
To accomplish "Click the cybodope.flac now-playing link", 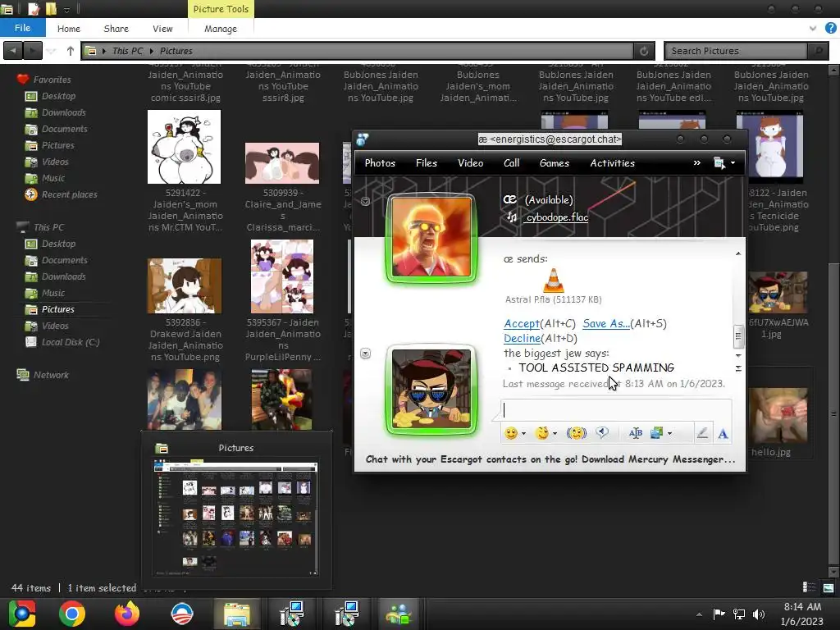I will tap(557, 217).
